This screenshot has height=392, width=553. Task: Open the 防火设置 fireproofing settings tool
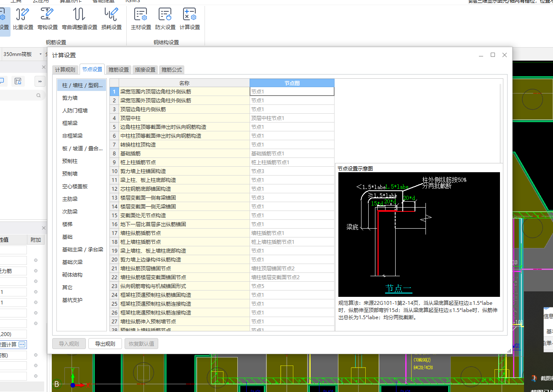tap(165, 19)
